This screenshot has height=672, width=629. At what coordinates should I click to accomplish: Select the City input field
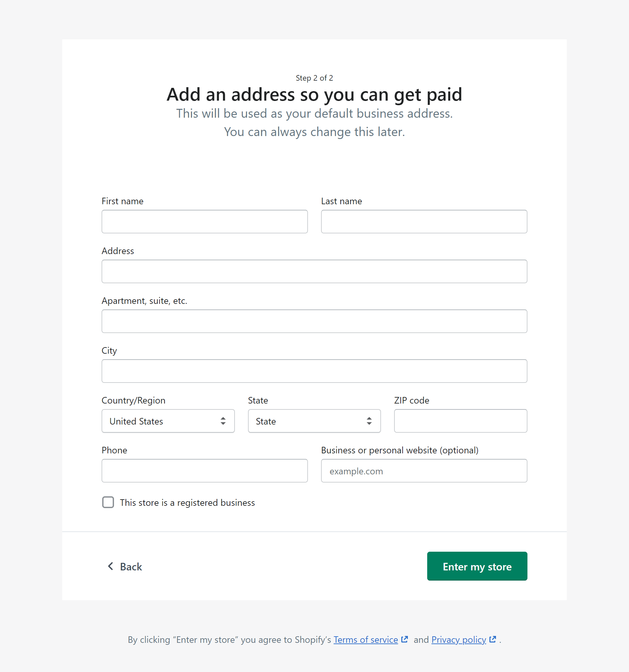(x=314, y=371)
